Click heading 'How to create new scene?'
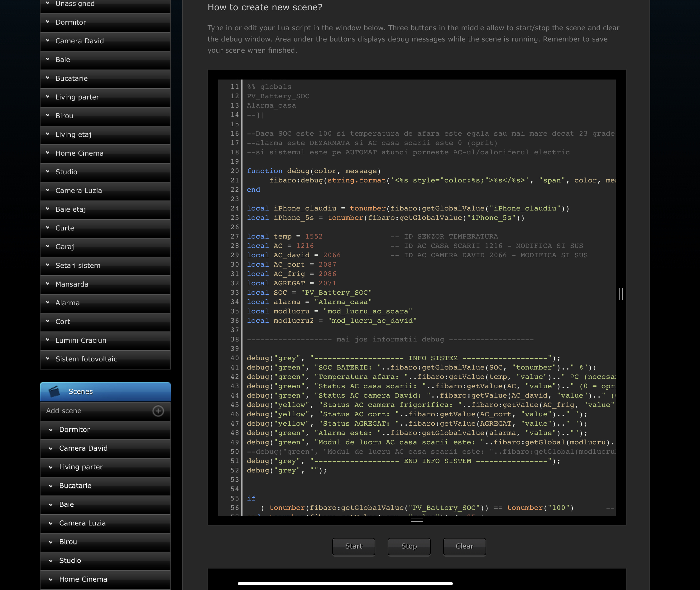 265,7
